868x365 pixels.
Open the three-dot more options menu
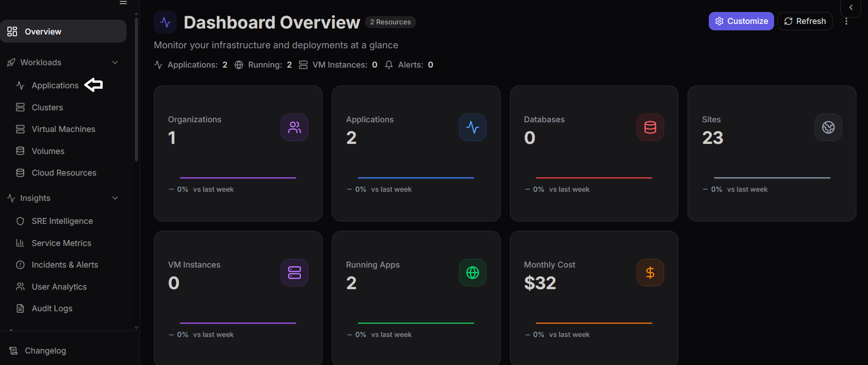846,21
